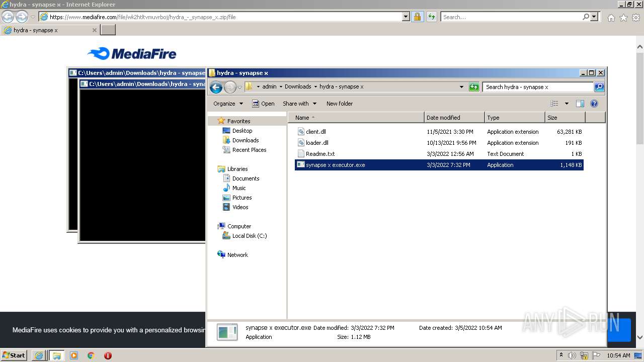Screen dimensions: 644x362
Task: Open IE search provider dropdown
Action: 594,17
